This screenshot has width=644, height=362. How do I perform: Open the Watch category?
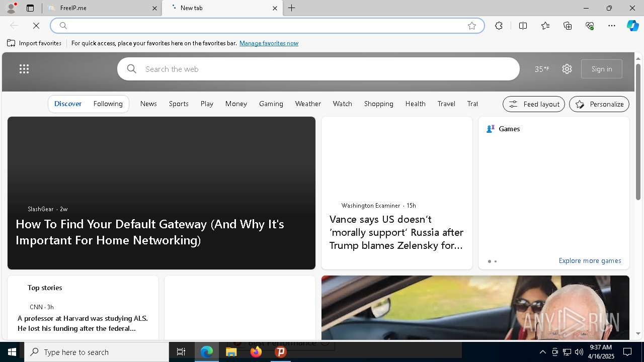pyautogui.click(x=342, y=104)
